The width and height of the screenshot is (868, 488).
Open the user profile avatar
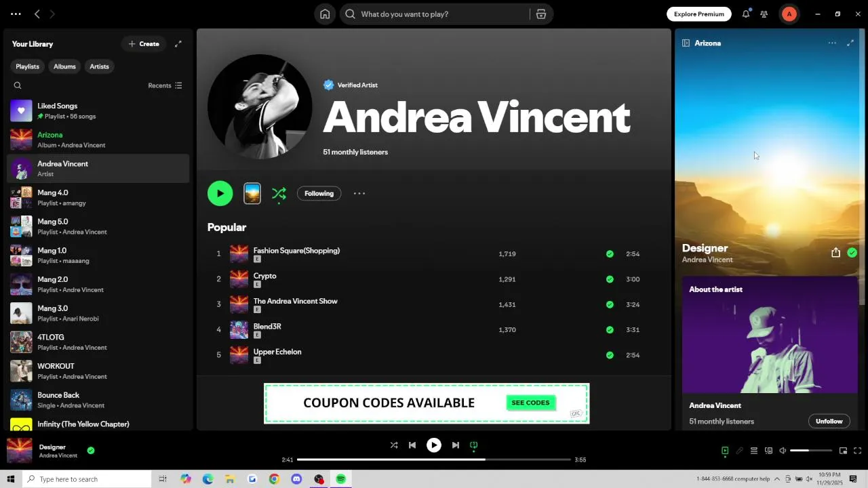[x=789, y=14]
